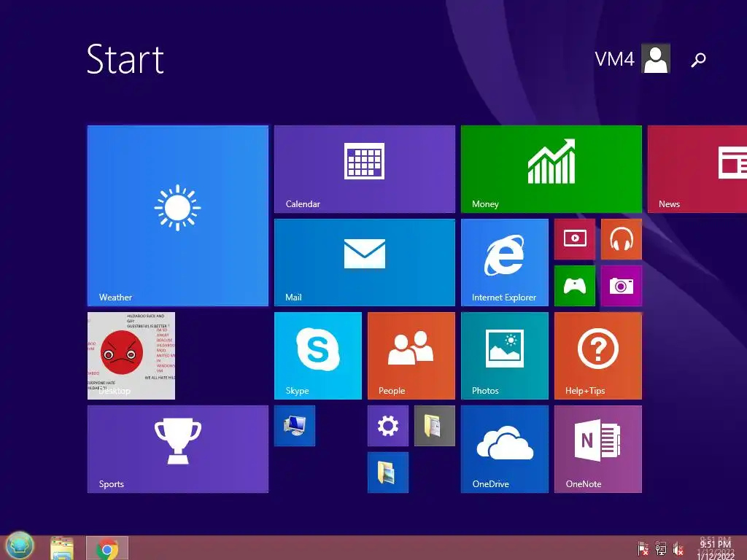The width and height of the screenshot is (747, 560).
Task: Launch the OneNote tile
Action: click(x=598, y=449)
